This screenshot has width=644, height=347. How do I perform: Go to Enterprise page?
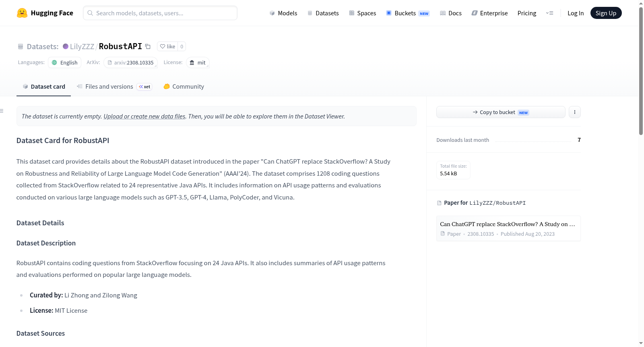tap(489, 13)
